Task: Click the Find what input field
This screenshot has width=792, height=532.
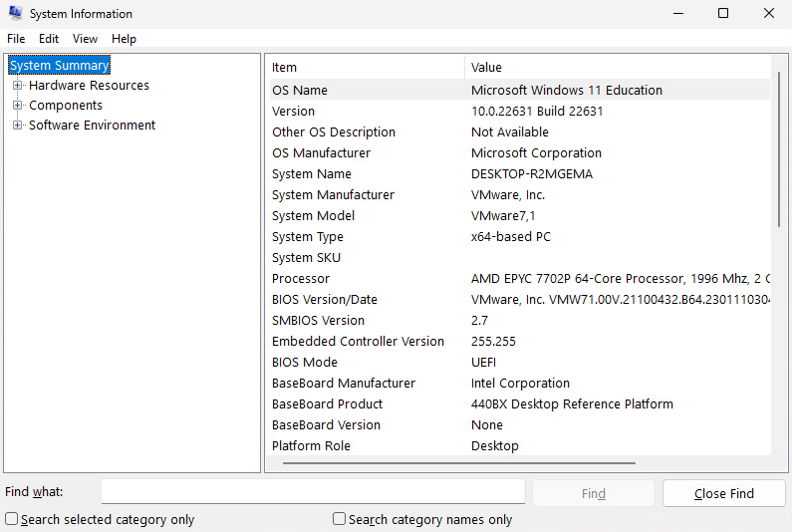Action: tap(313, 491)
